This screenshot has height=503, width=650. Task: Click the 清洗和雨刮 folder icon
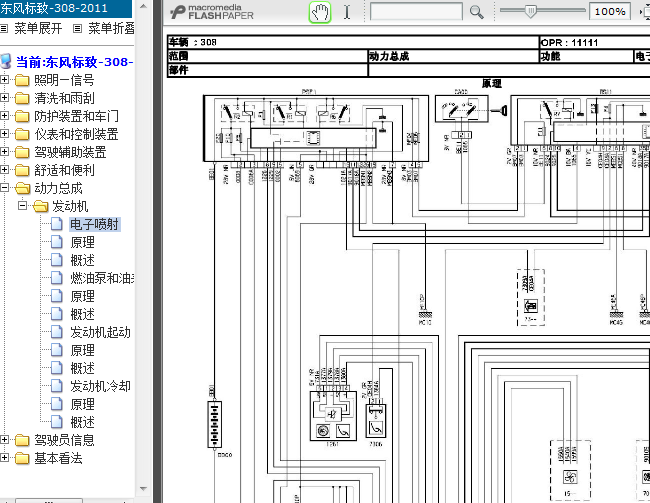[22, 98]
